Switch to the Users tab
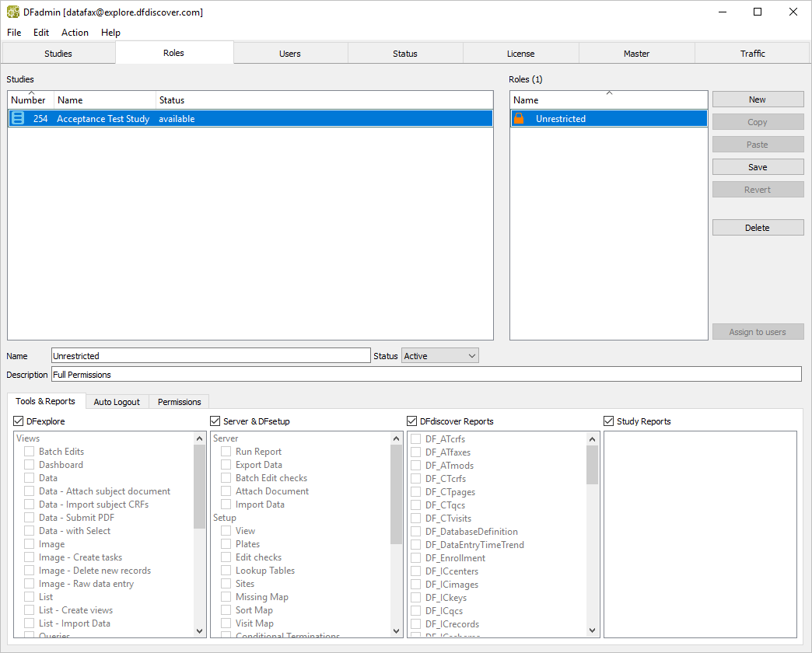812x653 pixels. 290,54
